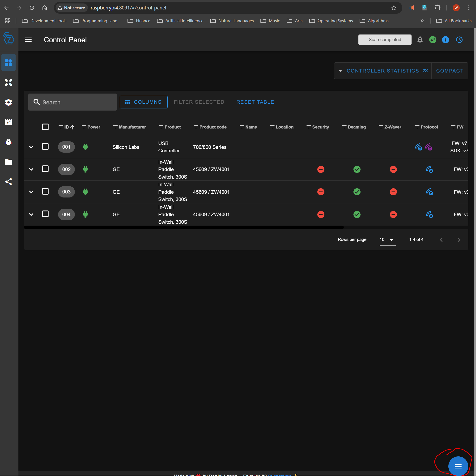Click the green beaming check in row 003

(357, 192)
